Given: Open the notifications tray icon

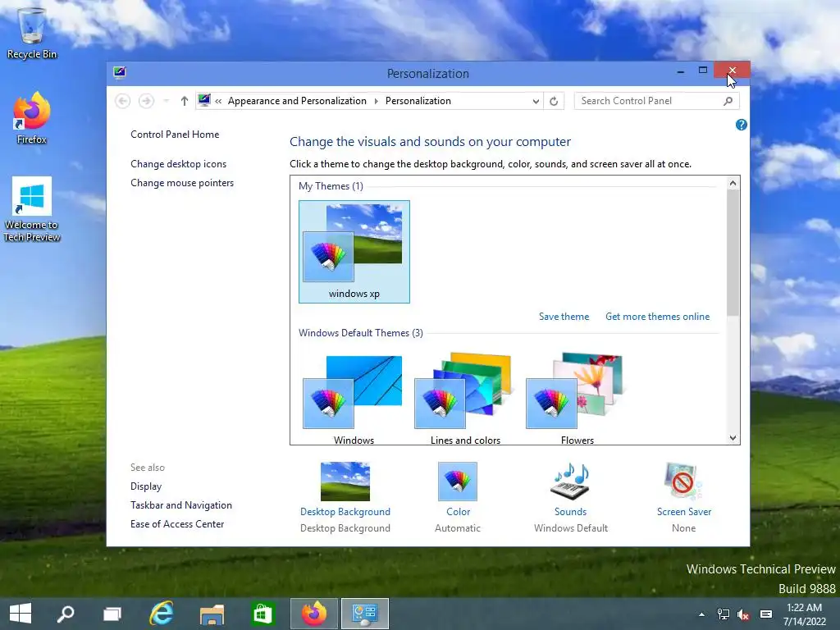Looking at the screenshot, I should point(766,614).
